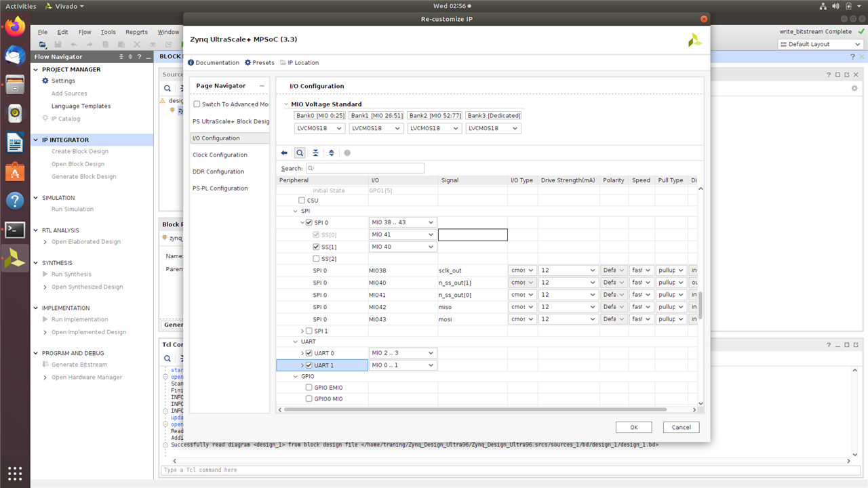This screenshot has width=868, height=488.
Task: Open the File menu
Action: (43, 32)
